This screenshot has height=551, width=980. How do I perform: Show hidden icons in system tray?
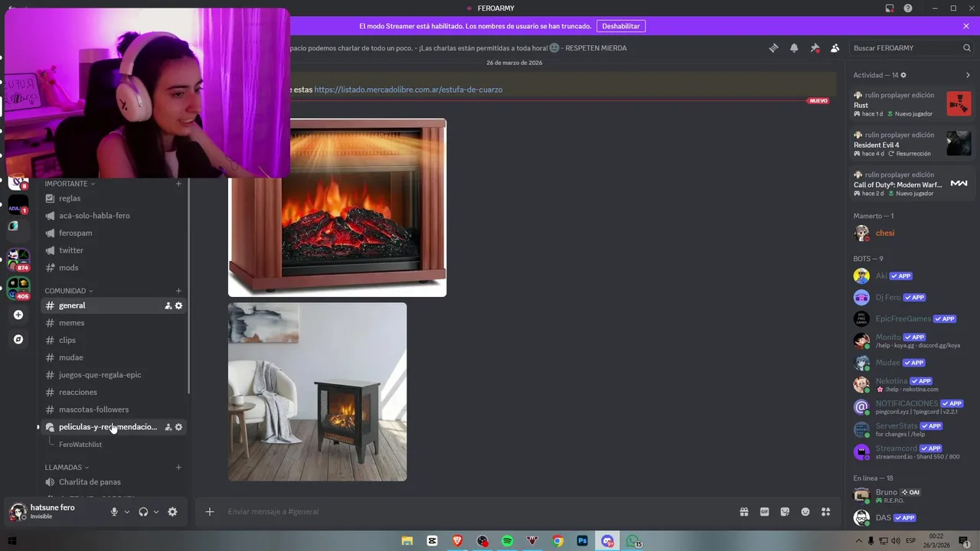(x=859, y=541)
